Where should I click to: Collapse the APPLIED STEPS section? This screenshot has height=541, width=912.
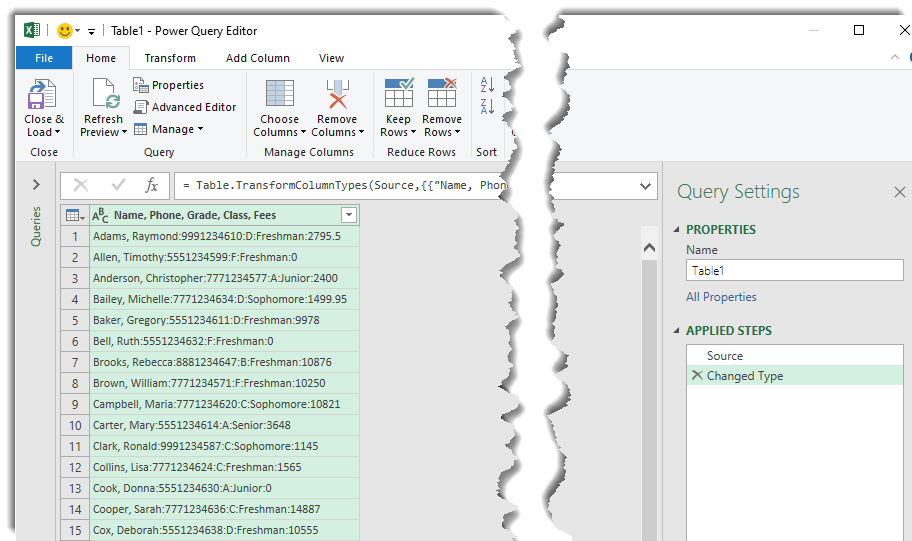[x=676, y=330]
